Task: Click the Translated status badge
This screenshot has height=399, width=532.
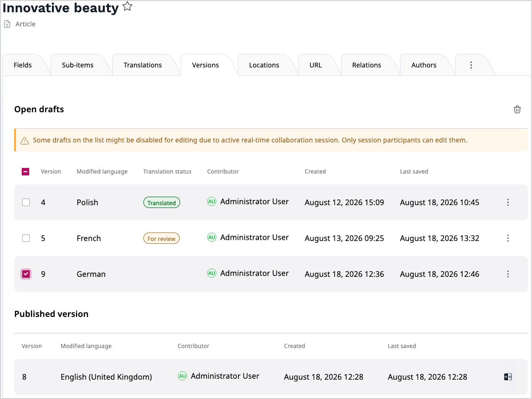Action: tap(161, 202)
